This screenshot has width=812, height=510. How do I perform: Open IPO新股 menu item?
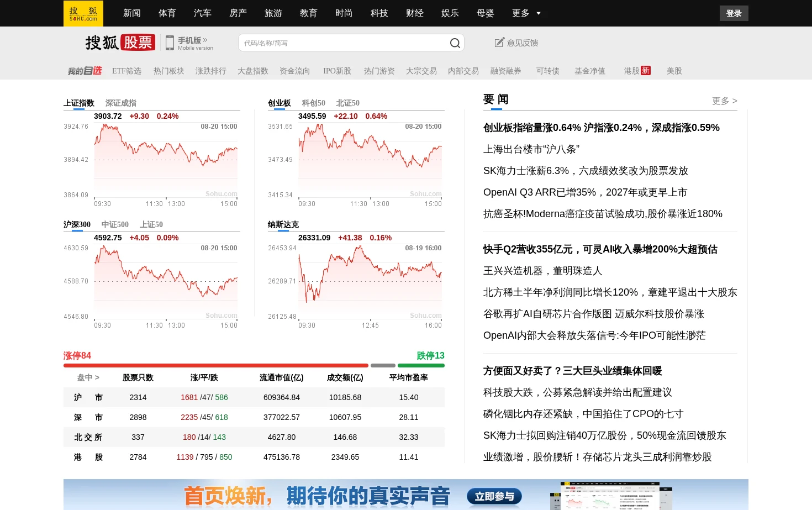[x=337, y=71]
